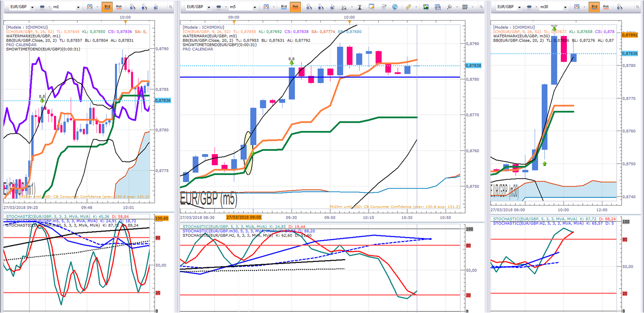This screenshot has height=313, width=644.
Task: Zoom in on the m30 chart
Action: [620, 7]
